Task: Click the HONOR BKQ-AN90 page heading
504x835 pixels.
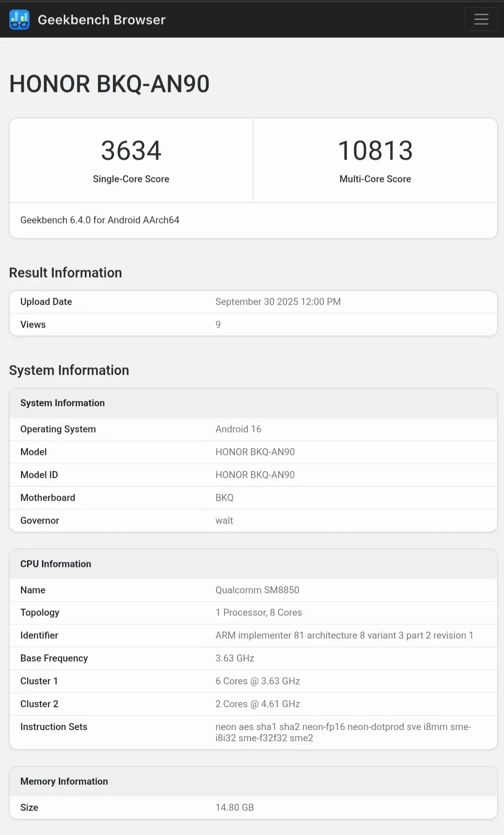Action: [x=109, y=84]
